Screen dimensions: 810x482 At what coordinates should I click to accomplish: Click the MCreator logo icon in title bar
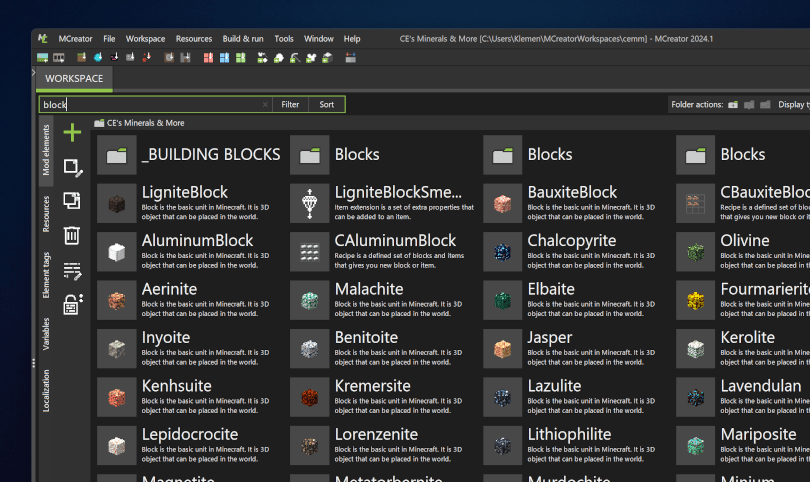tap(43, 38)
